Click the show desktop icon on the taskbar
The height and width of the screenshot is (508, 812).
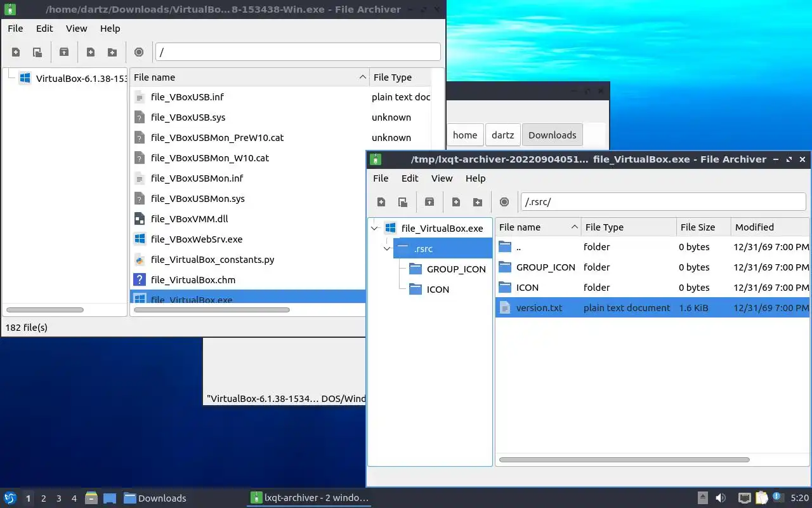pyautogui.click(x=109, y=498)
